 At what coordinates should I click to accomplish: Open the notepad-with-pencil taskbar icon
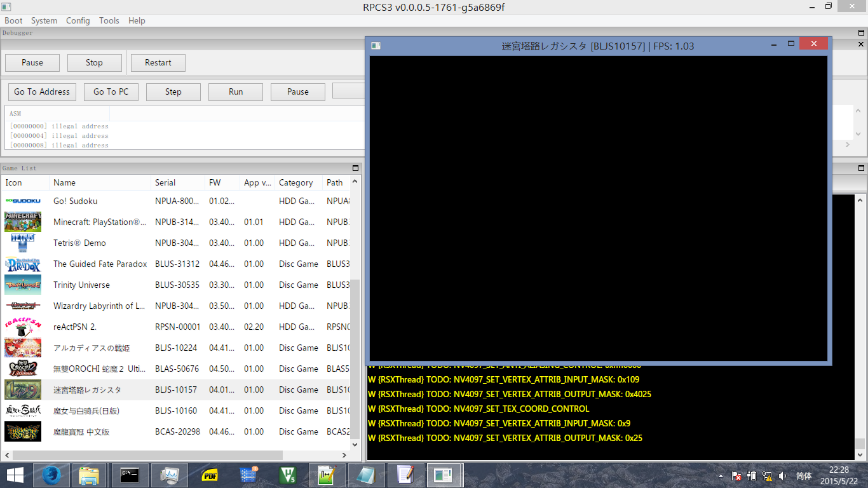click(406, 475)
